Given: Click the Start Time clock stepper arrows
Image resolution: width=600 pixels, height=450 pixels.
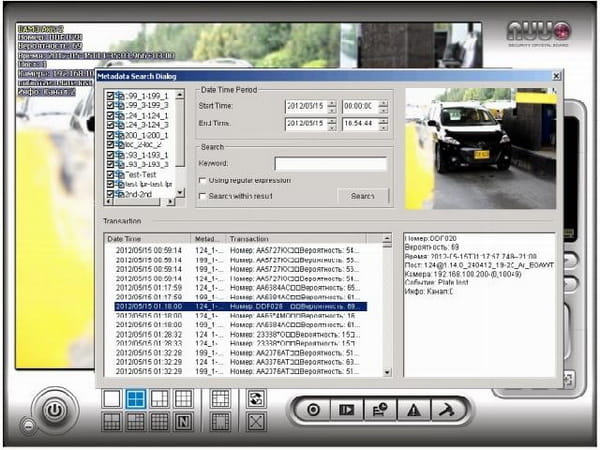Looking at the screenshot, I should [383, 105].
